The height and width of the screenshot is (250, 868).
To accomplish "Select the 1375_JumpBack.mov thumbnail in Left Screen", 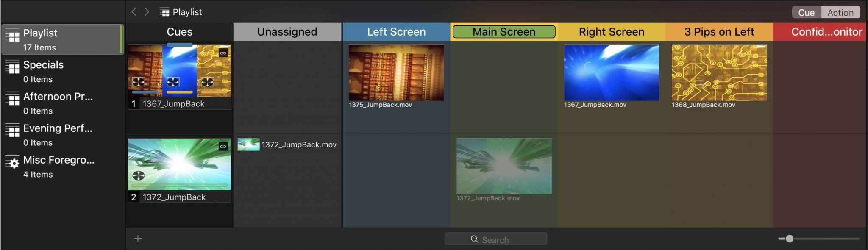I will pyautogui.click(x=396, y=73).
